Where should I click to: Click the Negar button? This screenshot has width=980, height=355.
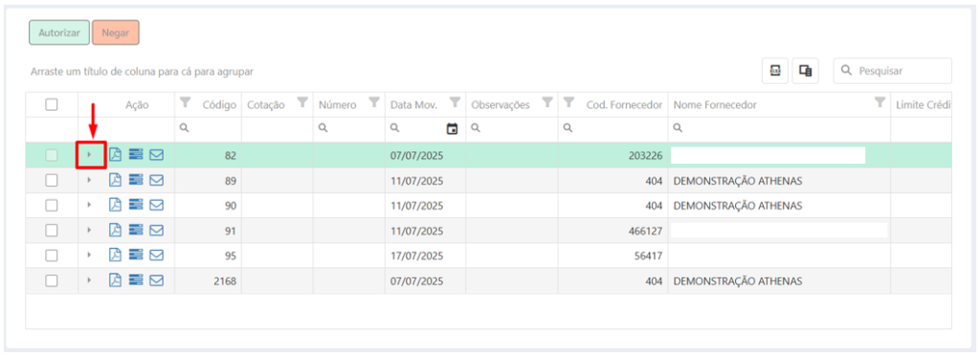tap(116, 33)
